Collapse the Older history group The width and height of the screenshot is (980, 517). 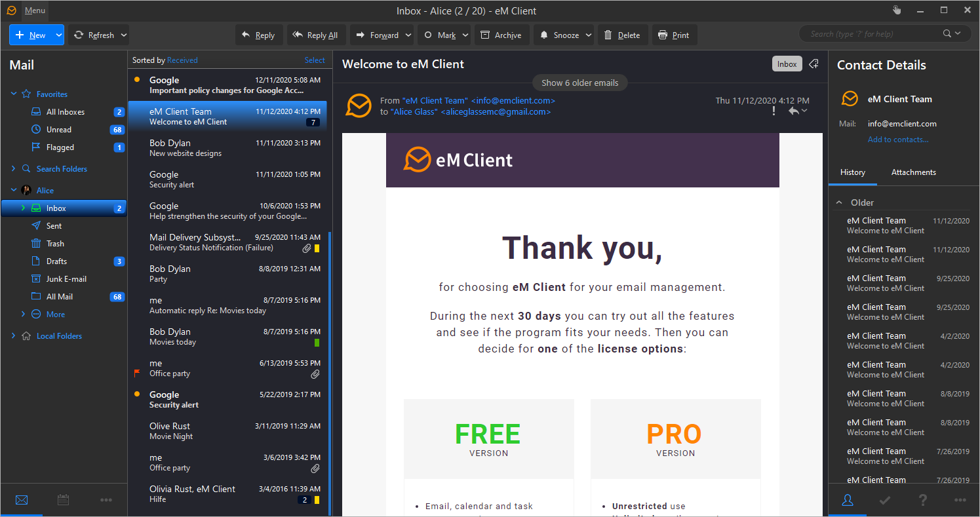click(x=839, y=203)
